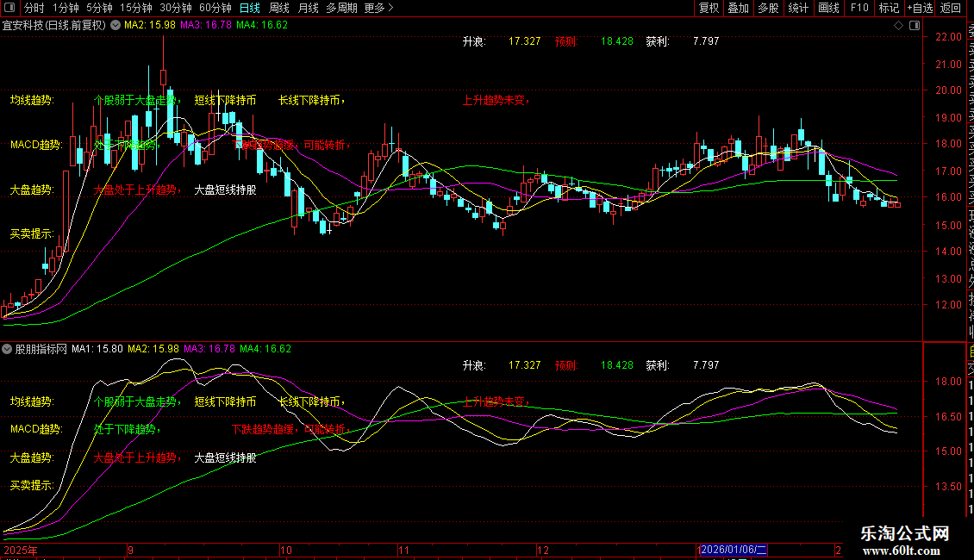
Task: Click the 升浪 value 17.327 in main chart
Action: coord(524,41)
